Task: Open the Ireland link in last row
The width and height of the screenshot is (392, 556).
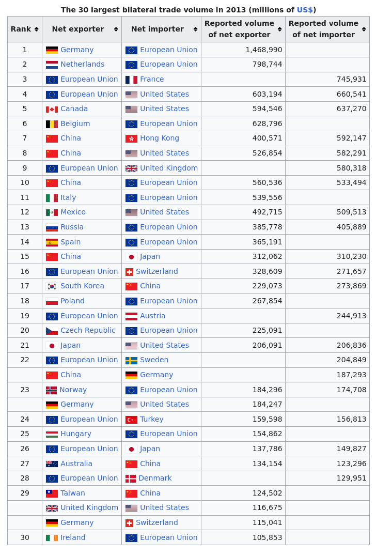Action: pyautogui.click(x=73, y=538)
